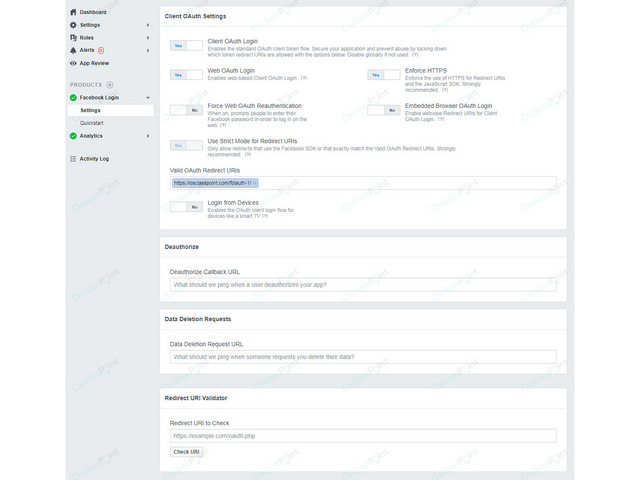Click the Dashboard home icon
The height and width of the screenshot is (480, 640).
(x=73, y=12)
